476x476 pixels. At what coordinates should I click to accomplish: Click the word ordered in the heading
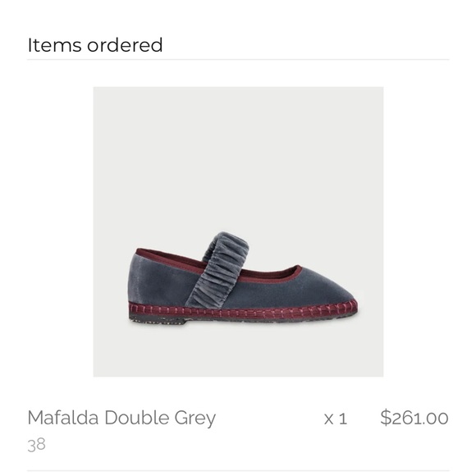click(x=125, y=45)
